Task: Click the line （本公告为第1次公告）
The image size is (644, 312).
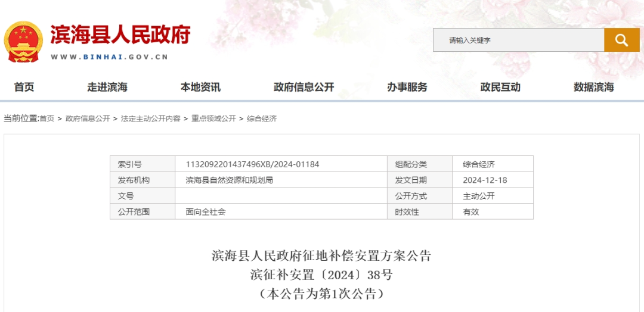Action: coord(321,294)
